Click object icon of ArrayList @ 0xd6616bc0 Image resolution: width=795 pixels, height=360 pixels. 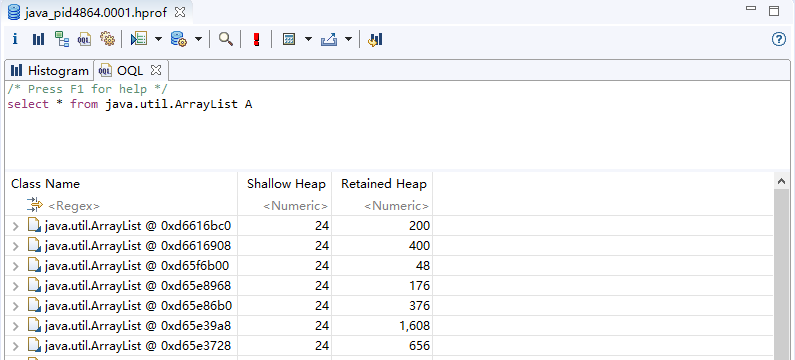coord(34,225)
